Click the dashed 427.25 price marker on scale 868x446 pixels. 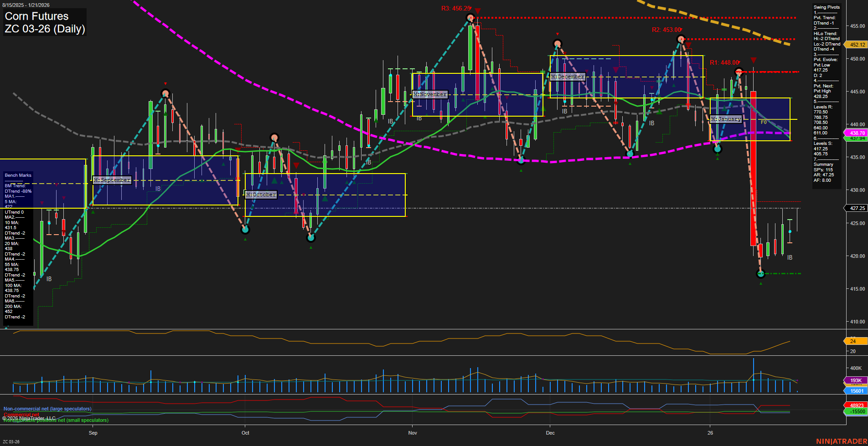tap(856, 208)
